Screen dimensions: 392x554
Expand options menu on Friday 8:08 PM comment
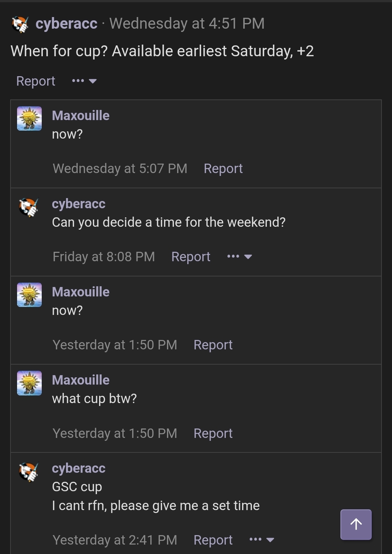(x=239, y=257)
